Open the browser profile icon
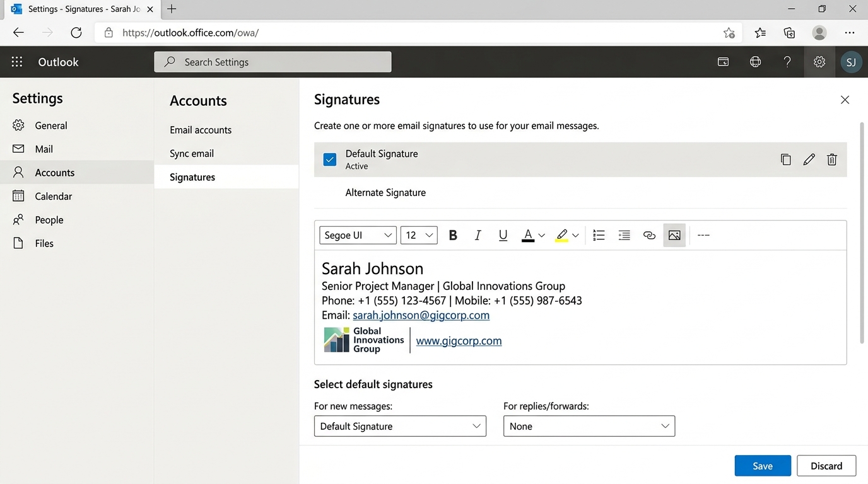 point(819,33)
